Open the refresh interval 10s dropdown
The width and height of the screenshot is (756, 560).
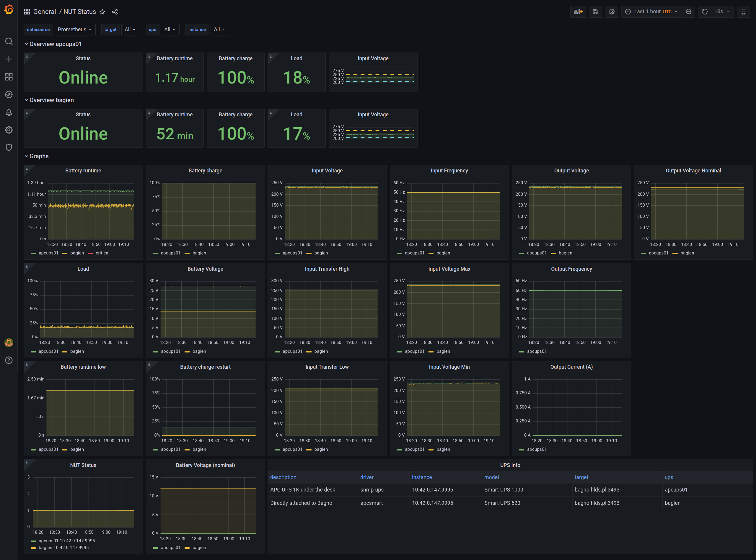click(x=722, y=12)
